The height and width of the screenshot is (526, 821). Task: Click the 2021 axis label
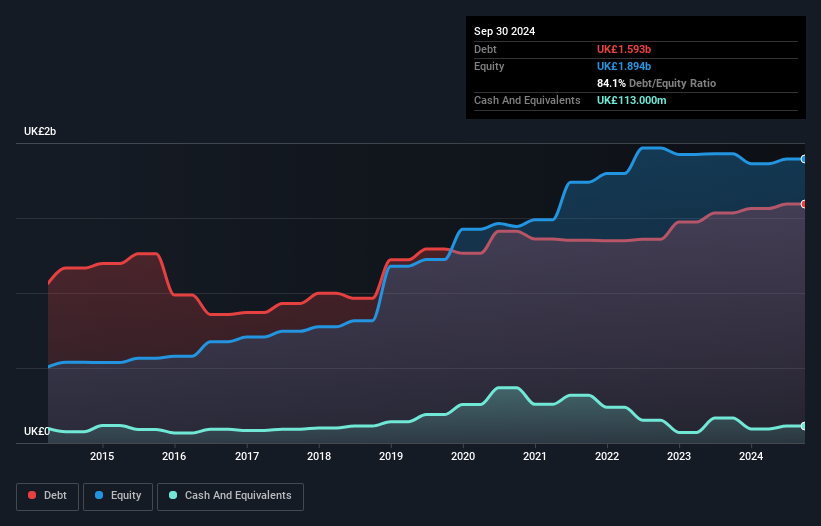tap(535, 456)
